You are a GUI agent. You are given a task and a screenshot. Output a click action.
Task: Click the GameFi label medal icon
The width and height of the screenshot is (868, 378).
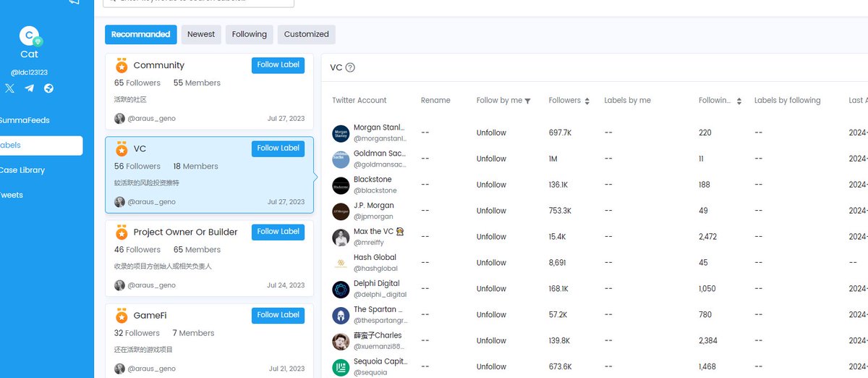tap(122, 316)
